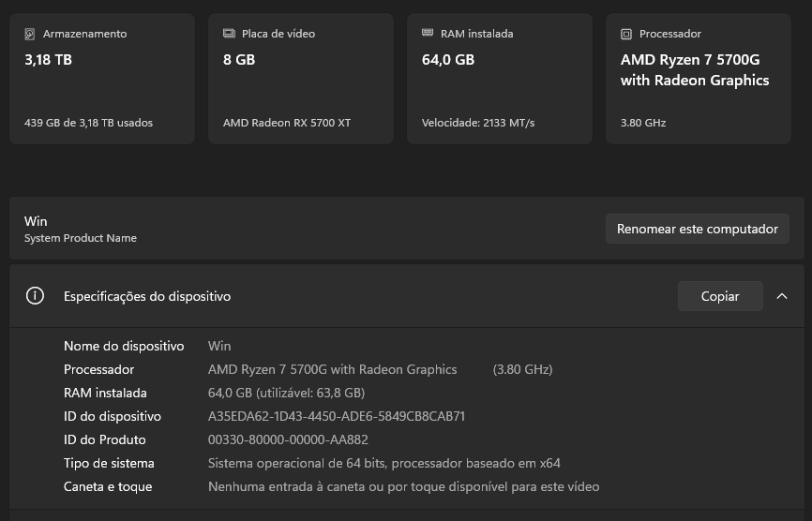The height and width of the screenshot is (521, 812).
Task: Click the info icon beside Especificações do dispositivo
Action: pyautogui.click(x=36, y=296)
